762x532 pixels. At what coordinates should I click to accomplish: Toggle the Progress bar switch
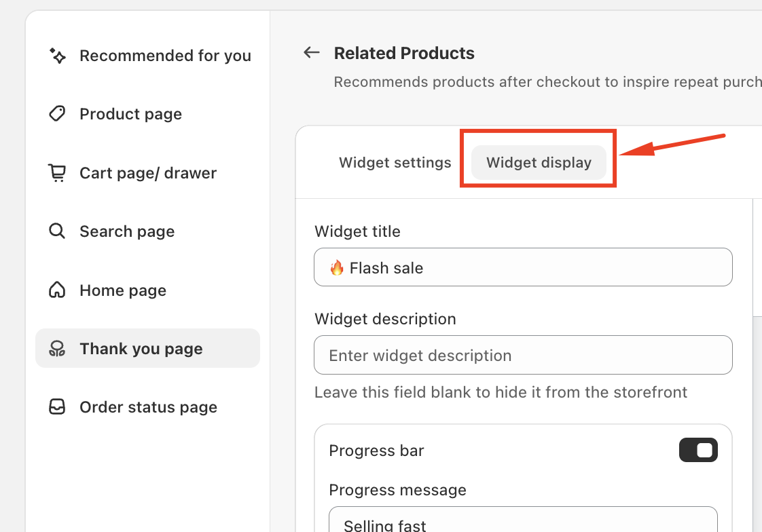[698, 450]
